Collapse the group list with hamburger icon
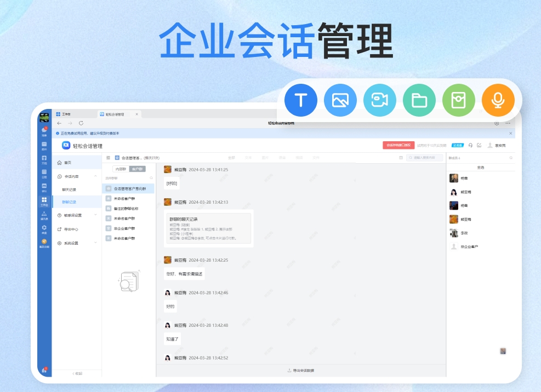This screenshot has width=541, height=392. click(109, 158)
